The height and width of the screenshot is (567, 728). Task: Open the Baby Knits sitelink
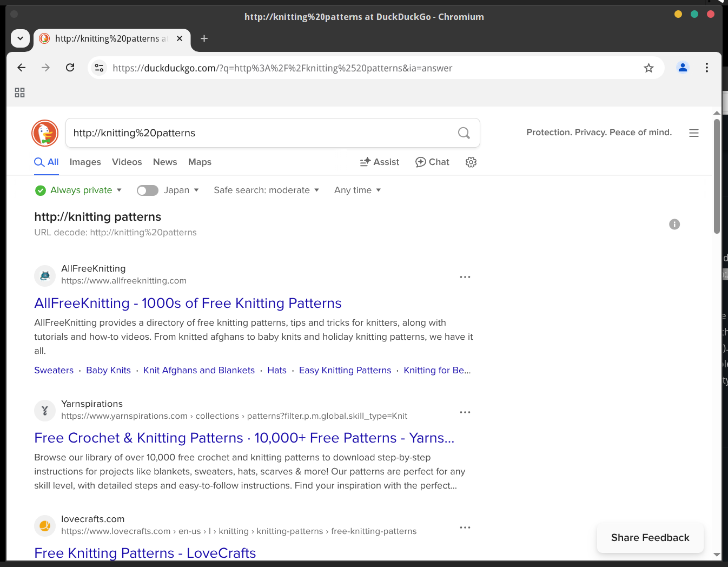[x=108, y=371]
